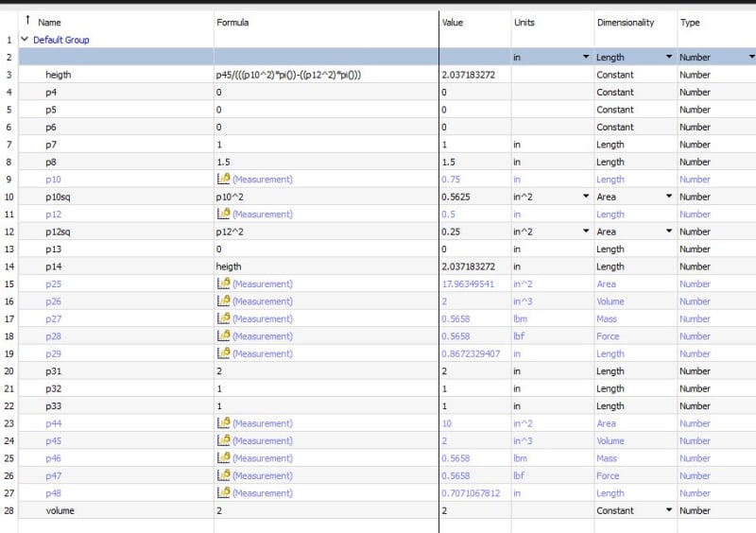The width and height of the screenshot is (756, 533).
Task: Click the 0.25 value for p12sq
Action: click(x=451, y=232)
